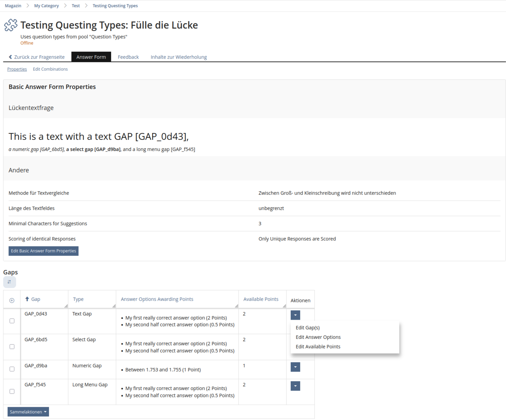Image resolution: width=506 pixels, height=420 pixels.
Task: Open the Sammelaktionen dropdown
Action: (x=28, y=412)
